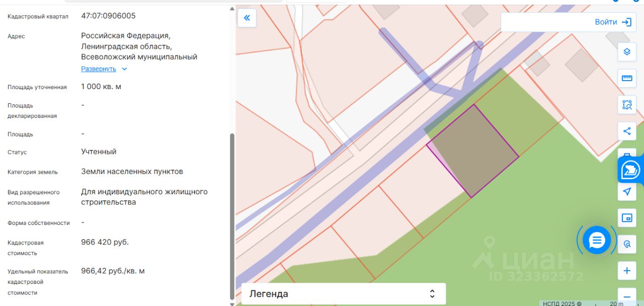Click Для индивидуального жилищного строительства text
644x306 pixels.
click(x=144, y=197)
